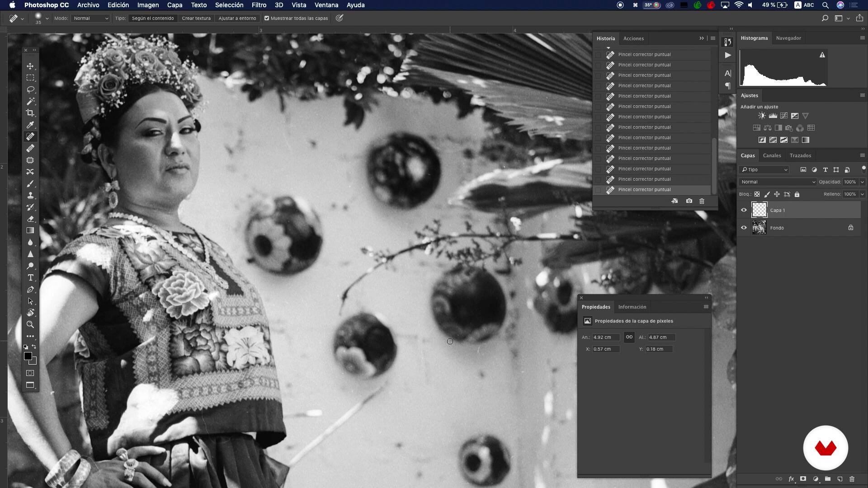The width and height of the screenshot is (868, 488).
Task: Open the Filtro menu
Action: (259, 5)
